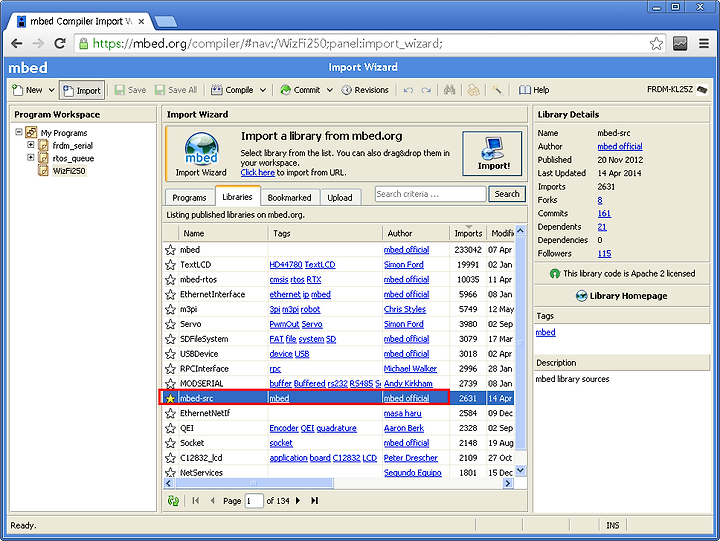The width and height of the screenshot is (720, 541).
Task: Open the Revisions clock icon
Action: pos(347,90)
